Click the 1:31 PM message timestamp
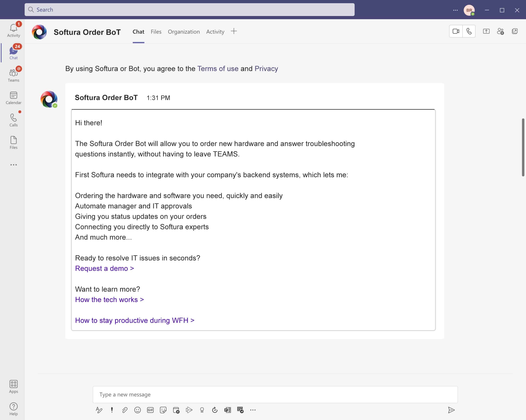This screenshot has height=420, width=526. pos(158,98)
